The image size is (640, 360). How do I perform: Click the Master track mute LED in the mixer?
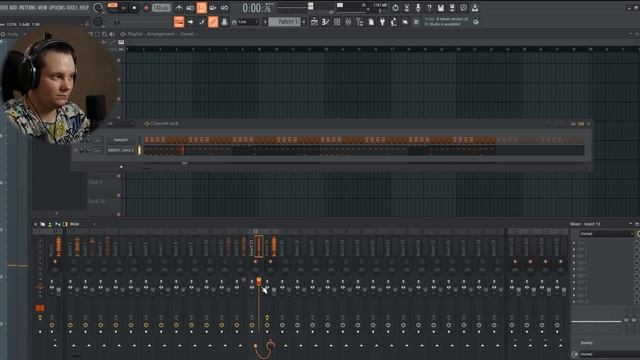coord(55,262)
